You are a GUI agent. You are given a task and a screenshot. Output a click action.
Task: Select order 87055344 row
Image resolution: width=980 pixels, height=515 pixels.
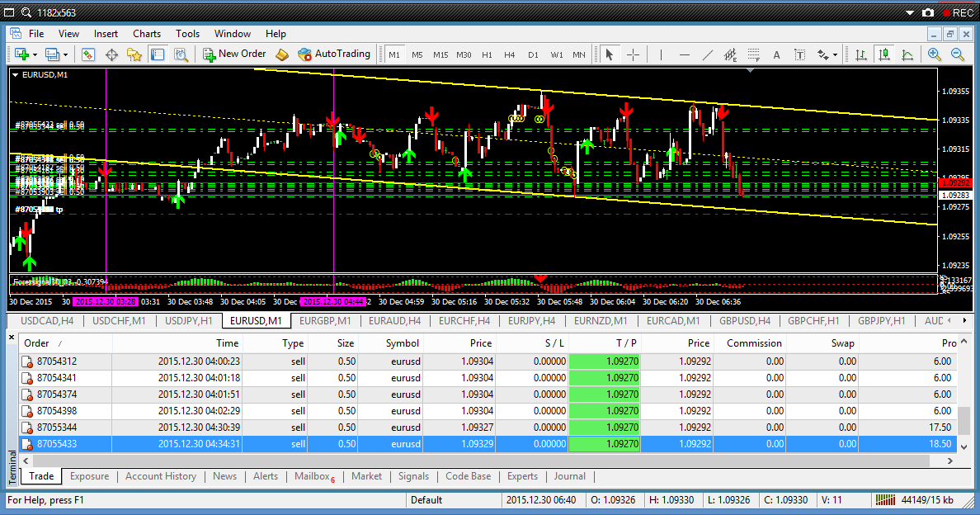(488, 428)
